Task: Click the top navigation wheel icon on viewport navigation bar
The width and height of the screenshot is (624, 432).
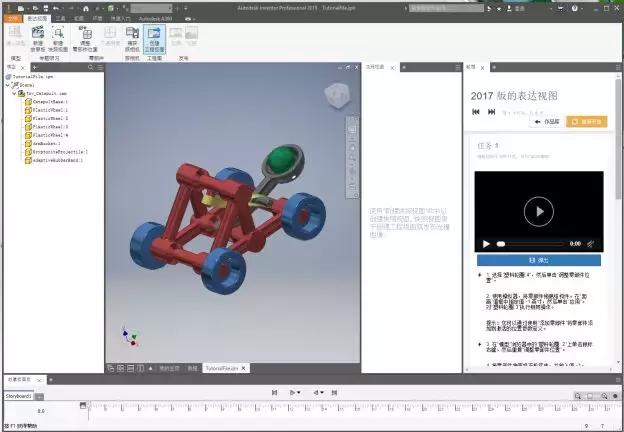Action: 352,129
